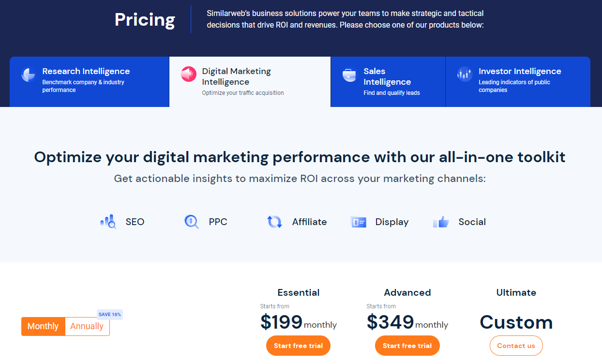Click the Research Intelligence pie chart icon
This screenshot has width=602, height=364.
29,75
